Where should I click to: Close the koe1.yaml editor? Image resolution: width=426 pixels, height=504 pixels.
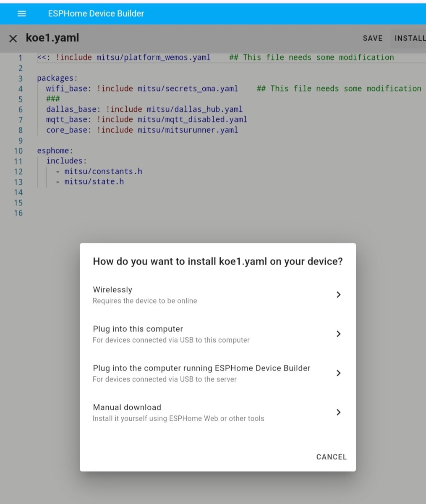click(13, 39)
